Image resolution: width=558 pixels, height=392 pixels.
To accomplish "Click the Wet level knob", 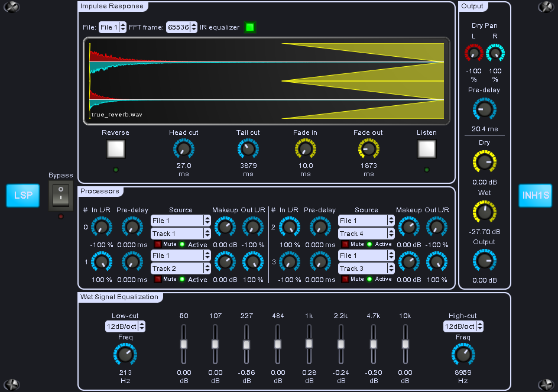I will [x=484, y=210].
